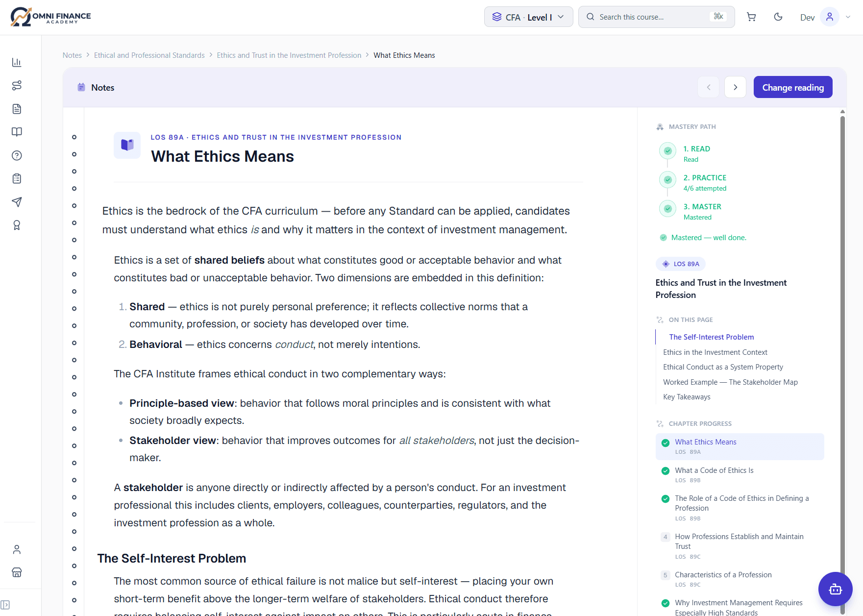Viewport: 863px width, 616px height.
Task: Toggle dark mode with the moon icon
Action: coord(778,17)
